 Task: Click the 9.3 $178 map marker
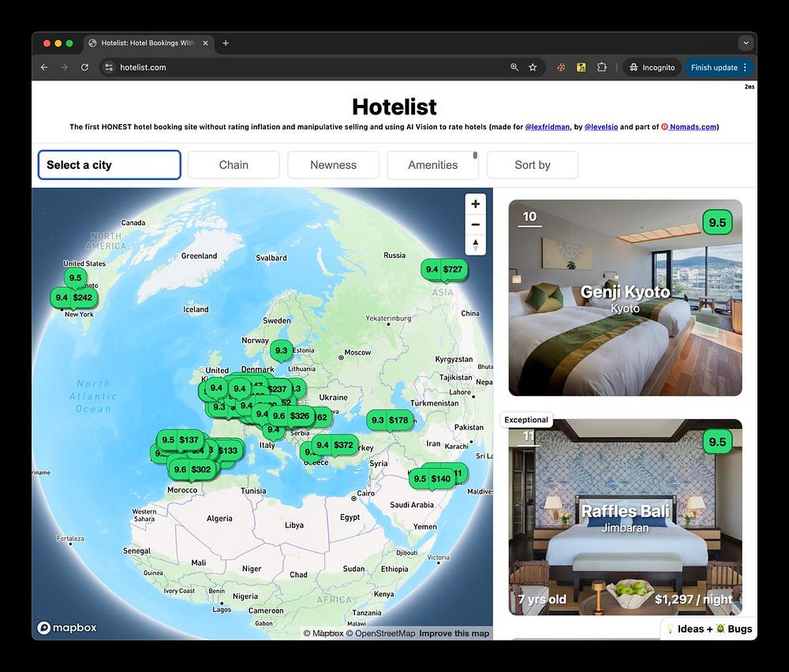point(390,420)
